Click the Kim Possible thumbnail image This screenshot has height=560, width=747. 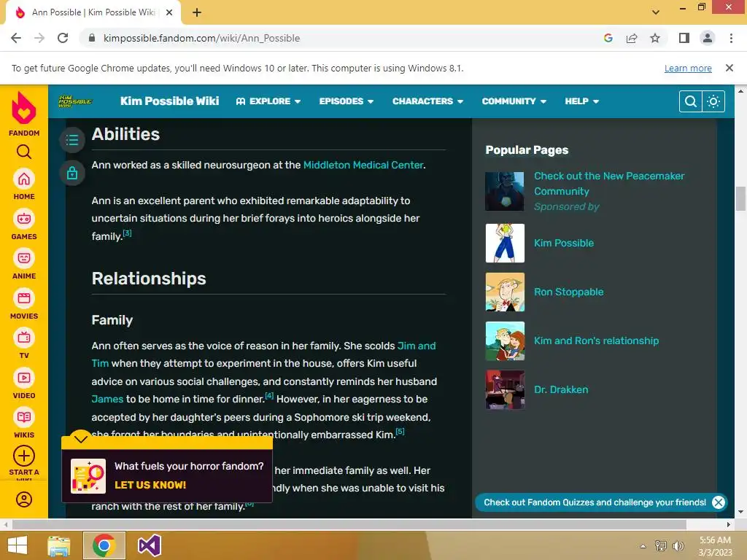505,243
